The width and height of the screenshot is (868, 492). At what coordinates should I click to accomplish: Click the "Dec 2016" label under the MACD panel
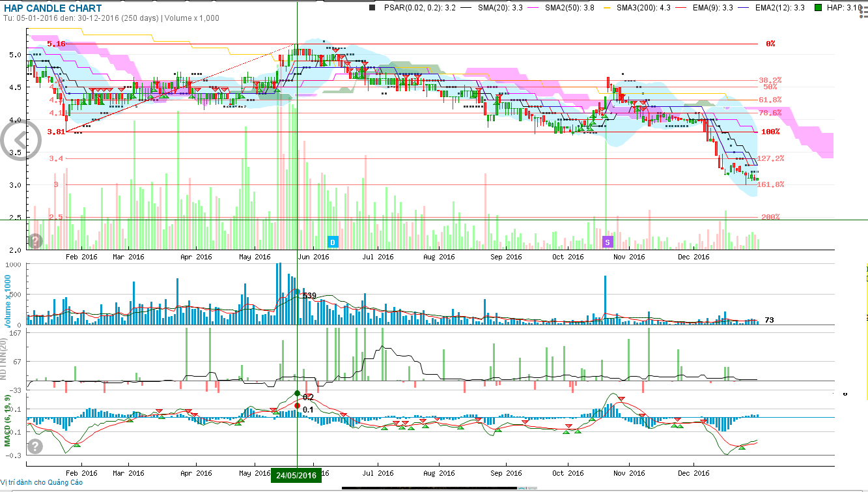693,473
